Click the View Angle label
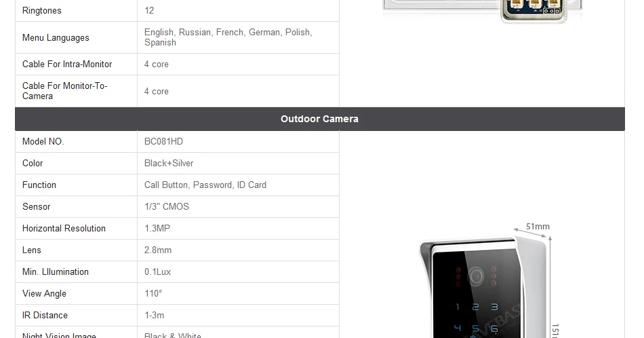This screenshot has width=644, height=338. (x=44, y=294)
